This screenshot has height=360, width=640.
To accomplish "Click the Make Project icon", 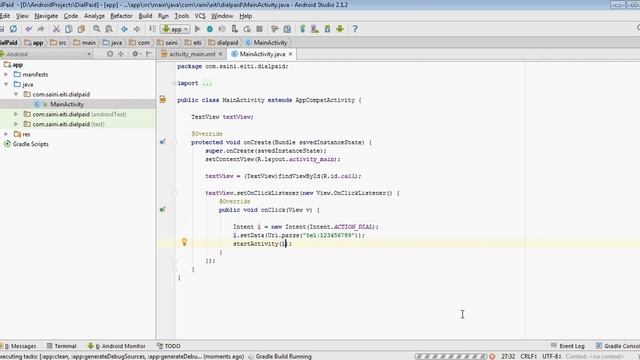I will (x=152, y=29).
